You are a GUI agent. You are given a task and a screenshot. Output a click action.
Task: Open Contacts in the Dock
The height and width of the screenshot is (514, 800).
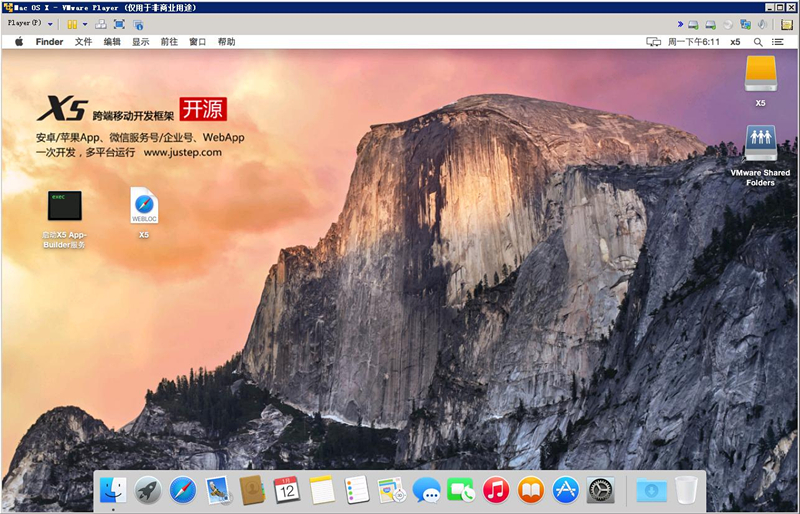pyautogui.click(x=253, y=490)
